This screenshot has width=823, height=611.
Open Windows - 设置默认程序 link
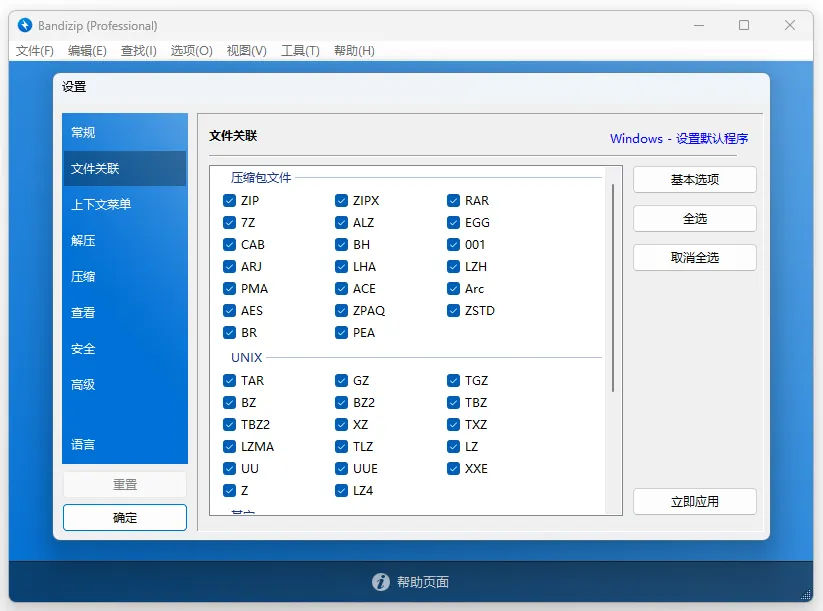(x=679, y=139)
